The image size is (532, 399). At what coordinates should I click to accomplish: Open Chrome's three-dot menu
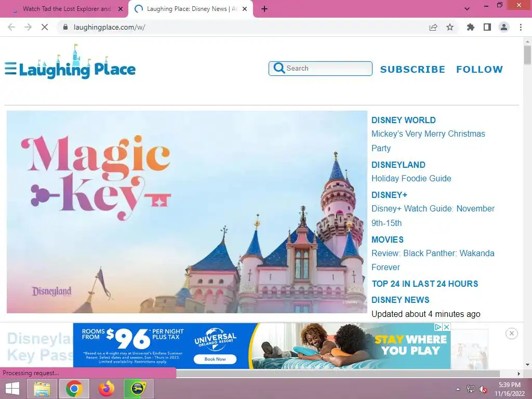pyautogui.click(x=521, y=27)
